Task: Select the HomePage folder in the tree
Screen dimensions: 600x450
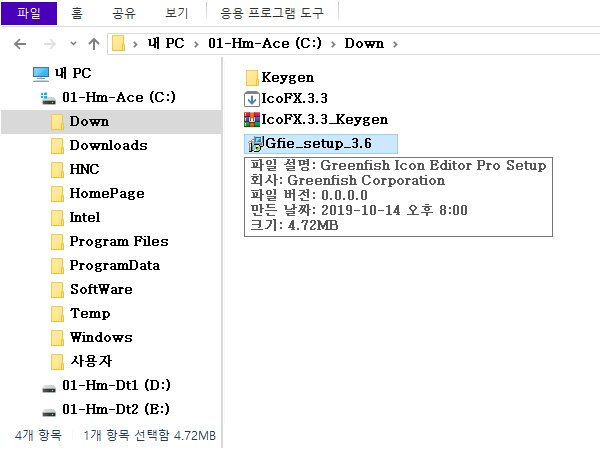Action: (107, 194)
